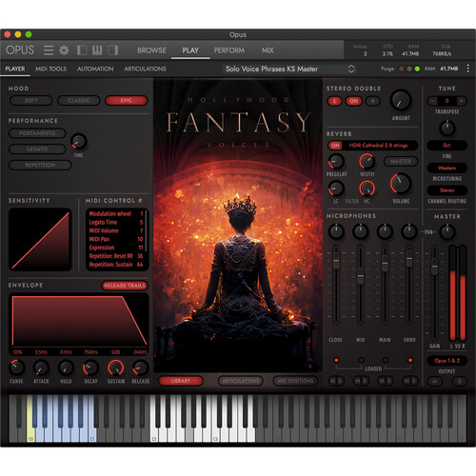This screenshot has height=476, width=476.
Task: Open the settings gear icon
Action: click(64, 50)
